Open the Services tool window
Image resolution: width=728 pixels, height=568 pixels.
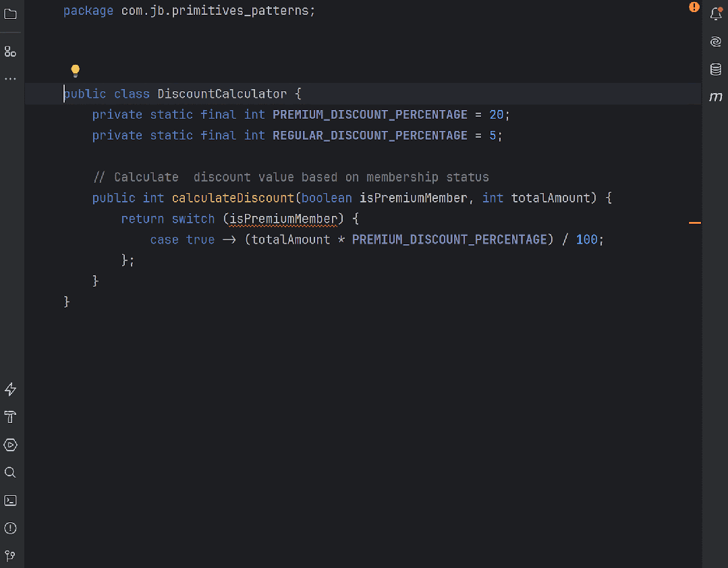pos(10,445)
